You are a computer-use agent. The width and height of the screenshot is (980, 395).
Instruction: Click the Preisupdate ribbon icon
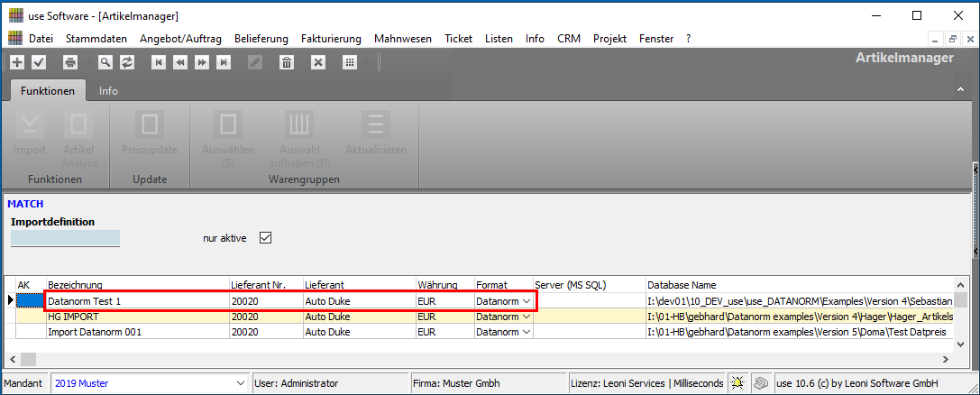[150, 124]
